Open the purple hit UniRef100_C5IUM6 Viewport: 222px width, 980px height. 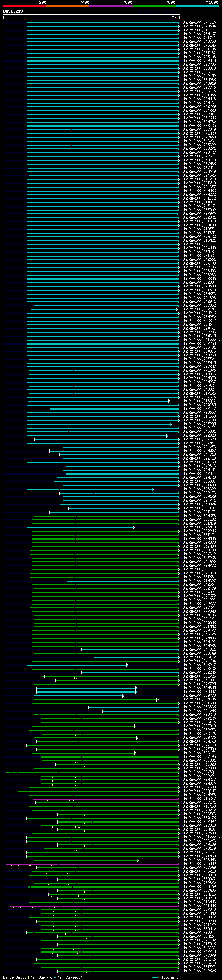pos(199,906)
